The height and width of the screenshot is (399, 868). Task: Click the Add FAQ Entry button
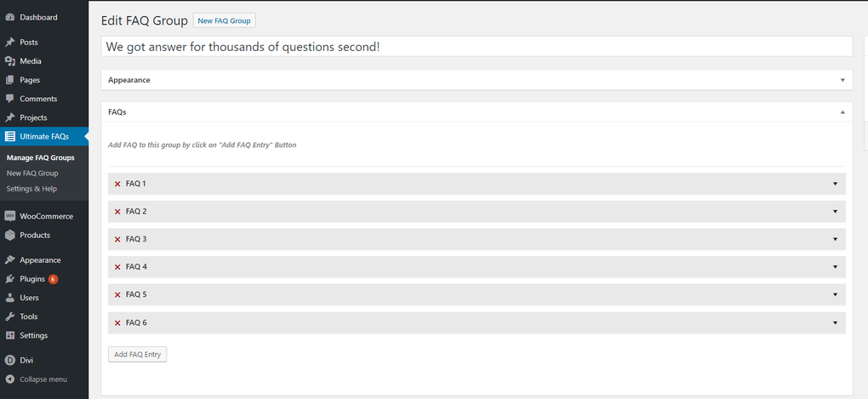click(x=138, y=355)
